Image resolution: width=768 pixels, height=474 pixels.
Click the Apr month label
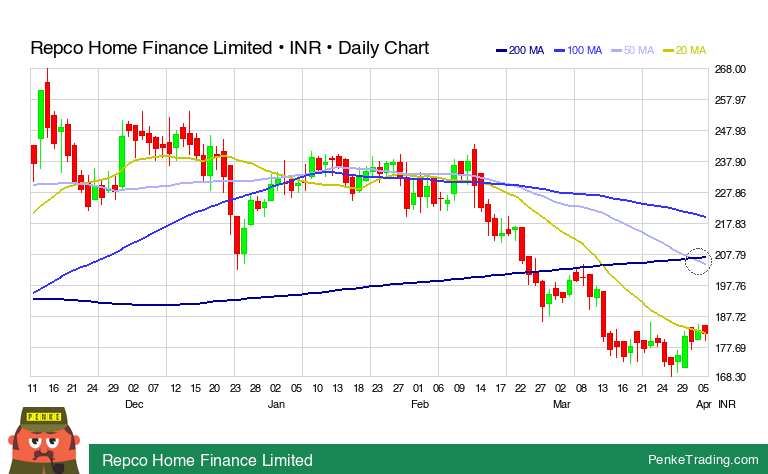tap(703, 404)
